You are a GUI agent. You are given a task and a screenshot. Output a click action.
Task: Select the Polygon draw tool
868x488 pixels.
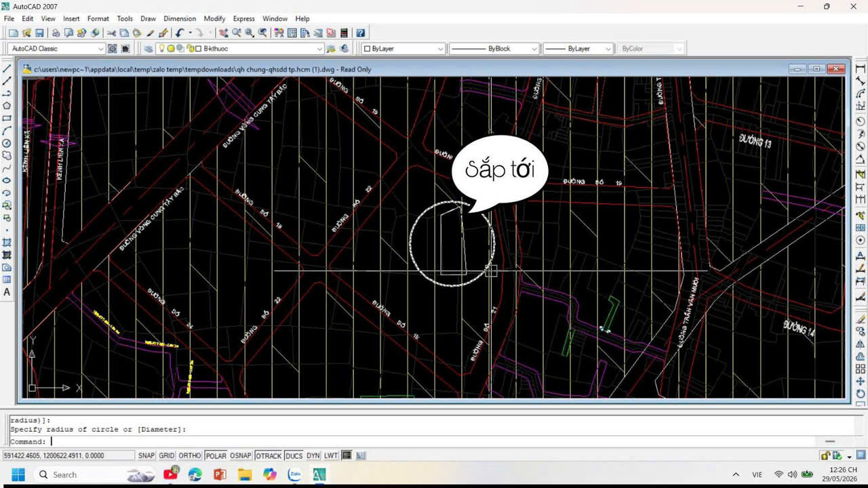click(7, 105)
